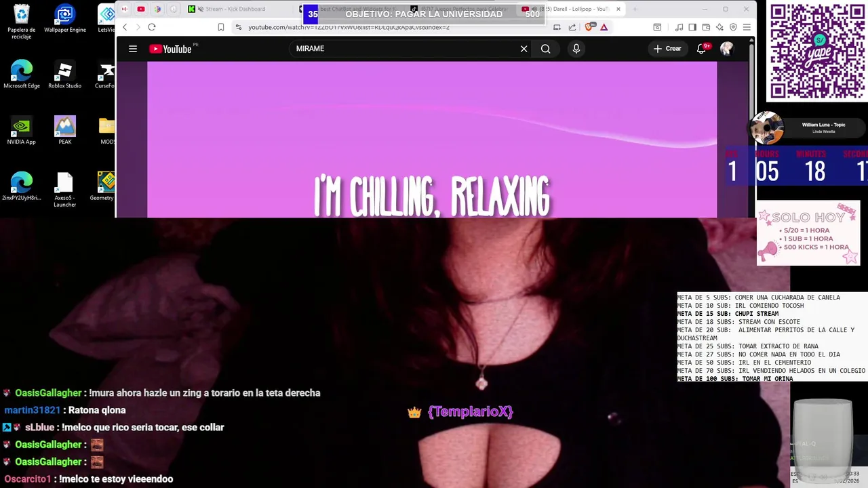Launch PEAK desktop shortcut

click(65, 131)
